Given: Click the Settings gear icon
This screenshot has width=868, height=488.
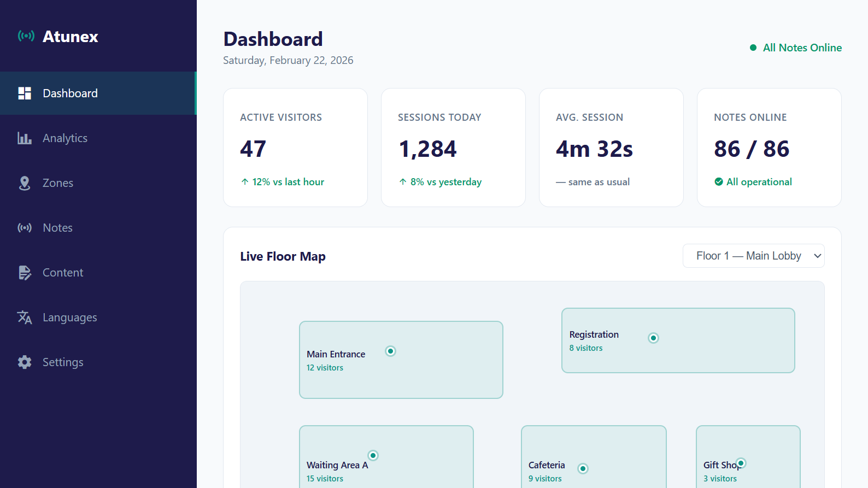Looking at the screenshot, I should (25, 362).
